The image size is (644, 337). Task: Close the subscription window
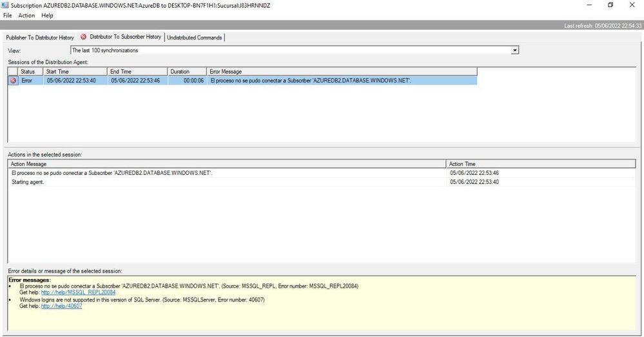click(x=632, y=5)
